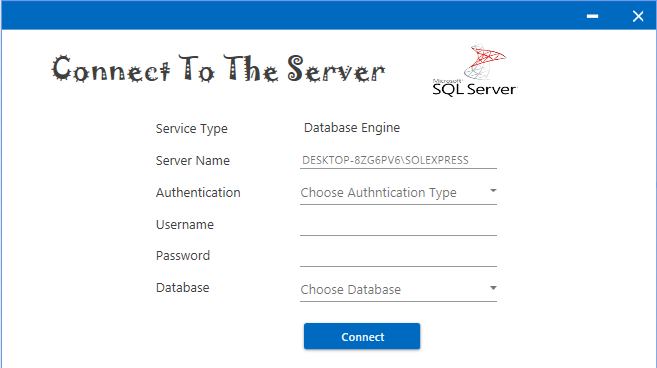Click the Connect To The Server heading
This screenshot has height=368, width=657.
(x=218, y=69)
